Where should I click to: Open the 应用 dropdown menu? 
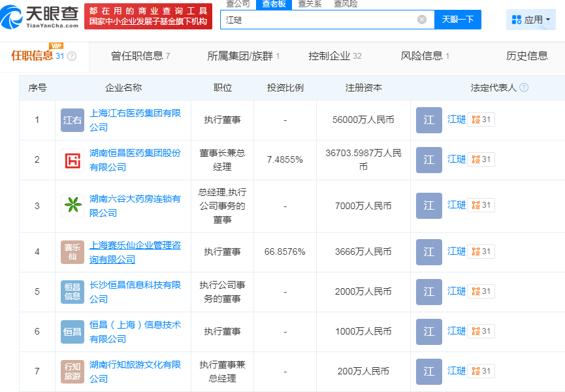(x=530, y=20)
